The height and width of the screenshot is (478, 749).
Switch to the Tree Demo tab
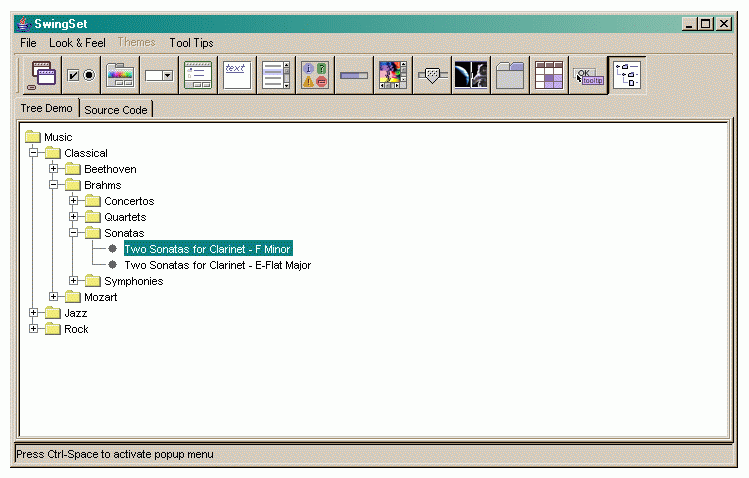(x=46, y=108)
